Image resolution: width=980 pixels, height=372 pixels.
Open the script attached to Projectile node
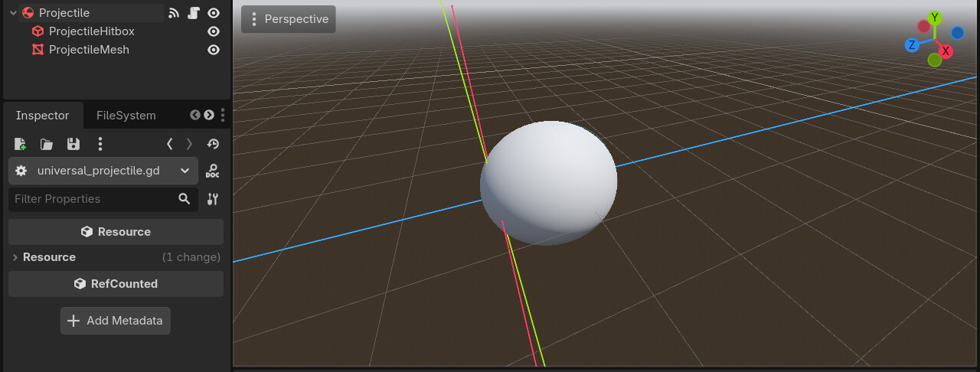194,13
